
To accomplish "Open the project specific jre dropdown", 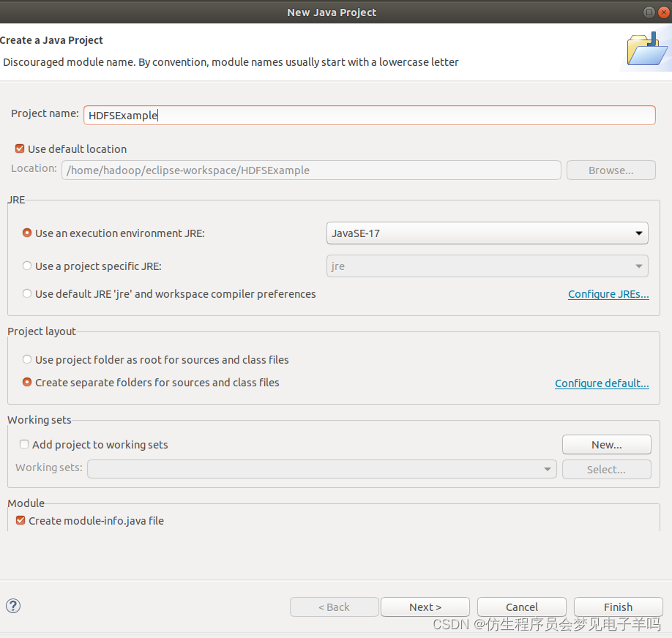I will coord(488,266).
